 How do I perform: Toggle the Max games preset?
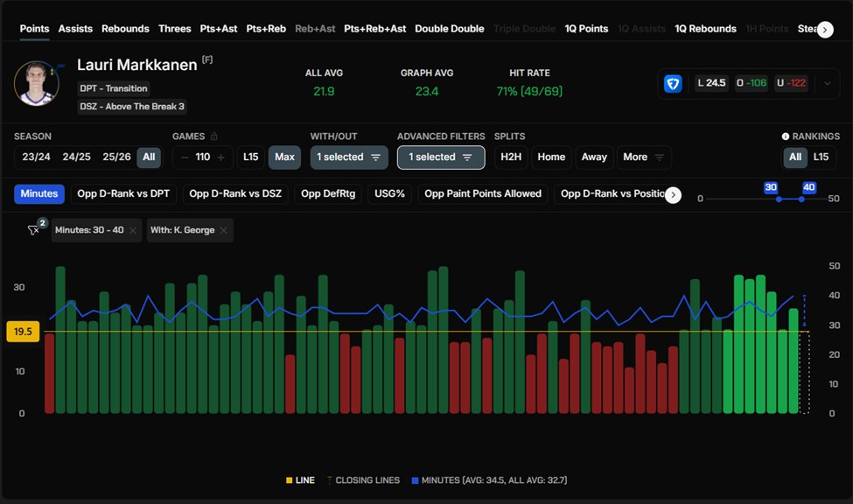click(284, 157)
